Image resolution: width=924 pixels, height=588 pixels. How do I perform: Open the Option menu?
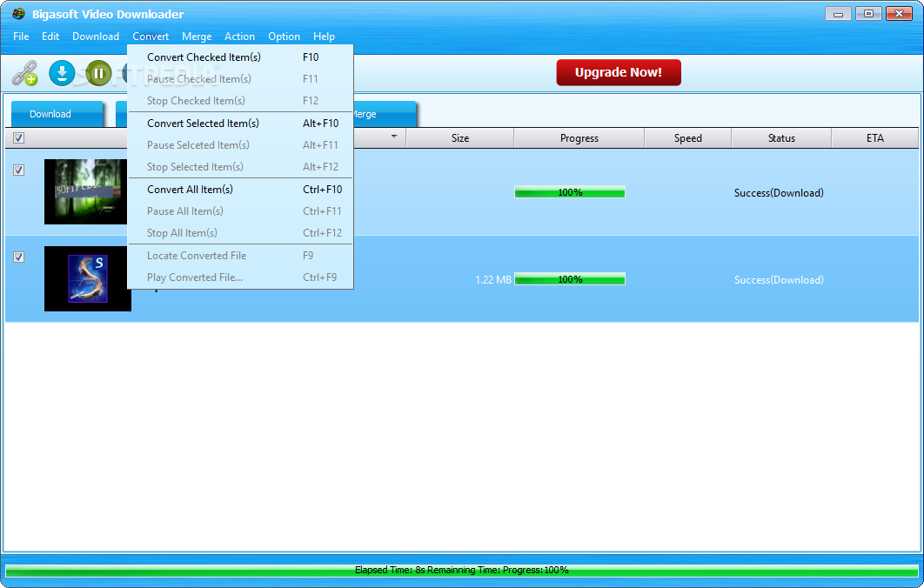coord(284,37)
